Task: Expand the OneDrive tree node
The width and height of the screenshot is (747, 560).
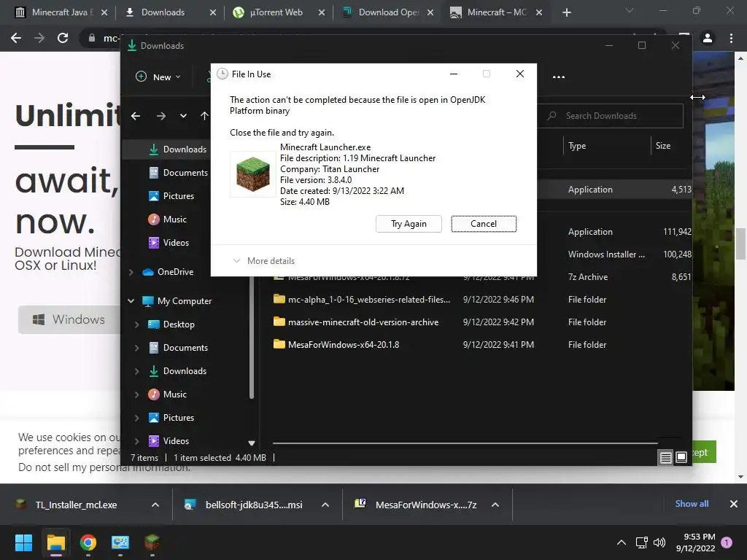Action: (x=131, y=272)
